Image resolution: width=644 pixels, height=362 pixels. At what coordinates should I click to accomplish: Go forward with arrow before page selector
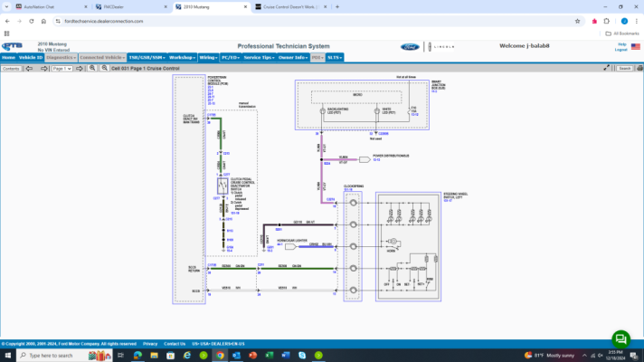click(43, 68)
